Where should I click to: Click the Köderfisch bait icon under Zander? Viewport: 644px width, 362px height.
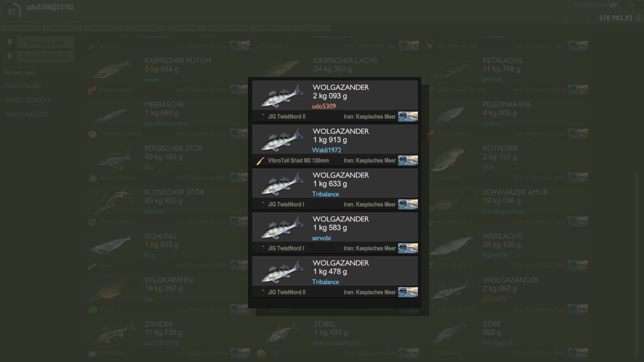(92, 354)
